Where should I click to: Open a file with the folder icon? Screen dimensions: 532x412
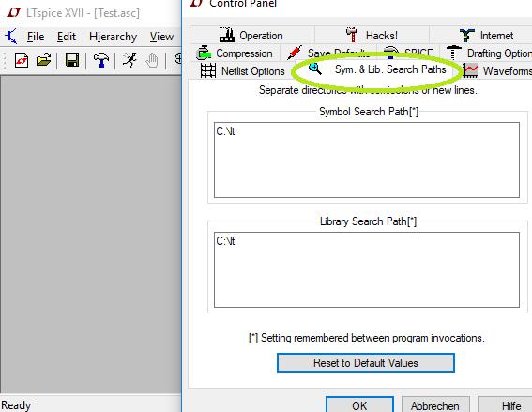(44, 61)
